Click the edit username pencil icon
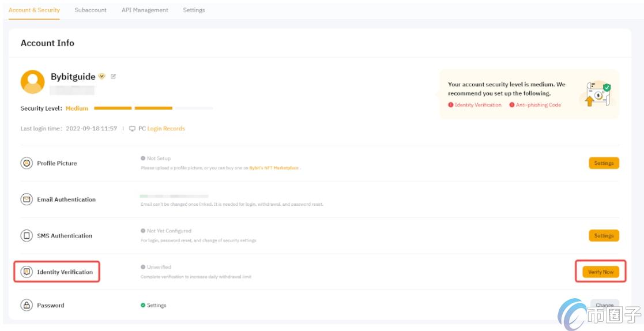This screenshot has height=331, width=644. [x=114, y=76]
